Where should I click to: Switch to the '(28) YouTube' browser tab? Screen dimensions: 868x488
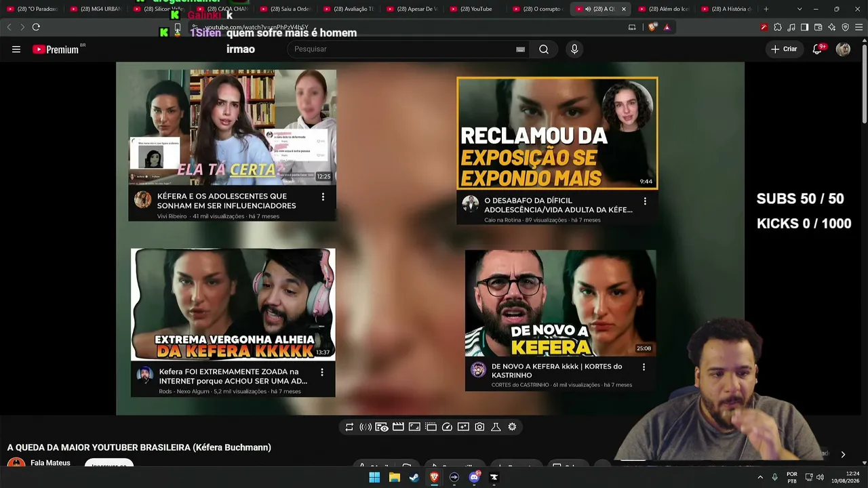[476, 9]
